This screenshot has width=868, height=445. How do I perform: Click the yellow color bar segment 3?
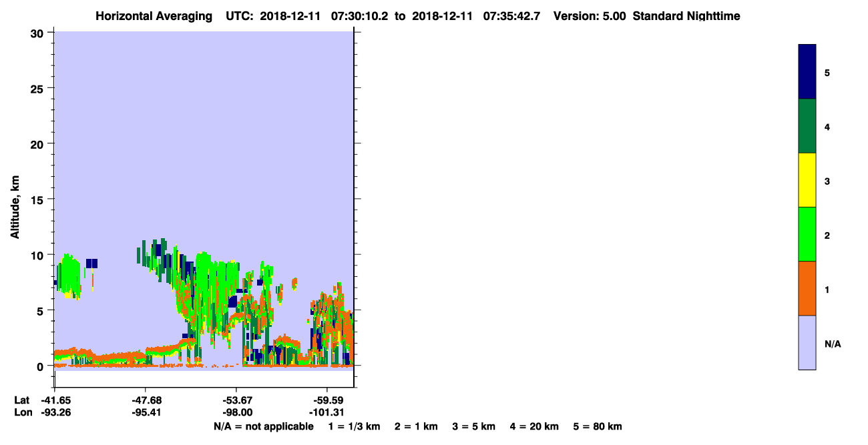coord(807,180)
